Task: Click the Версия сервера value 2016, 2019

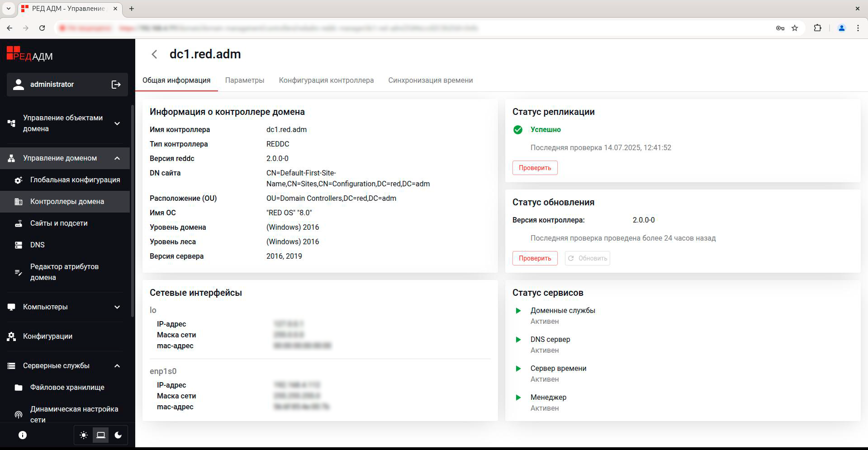Action: (284, 256)
